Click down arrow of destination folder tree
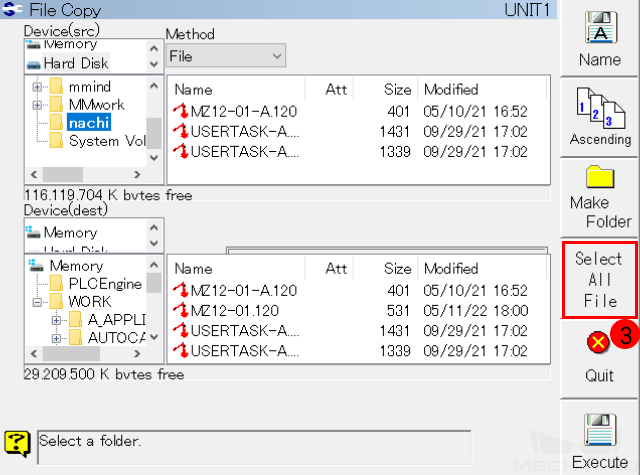This screenshot has height=475, width=640. [x=154, y=337]
